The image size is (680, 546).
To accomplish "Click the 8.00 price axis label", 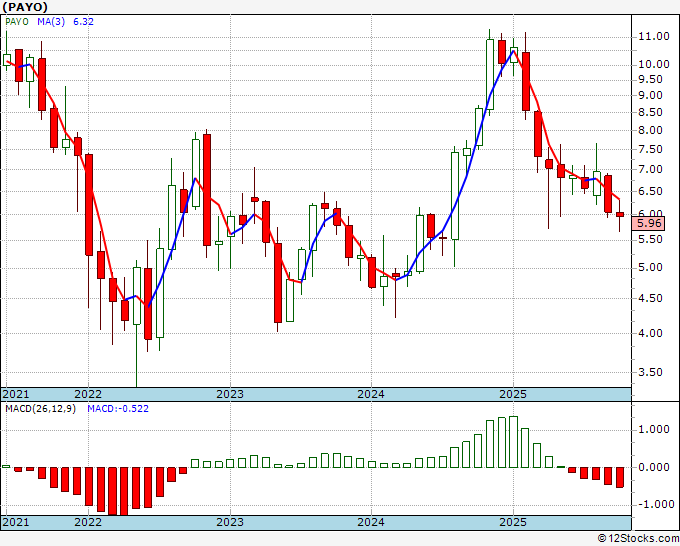I will click(650, 130).
